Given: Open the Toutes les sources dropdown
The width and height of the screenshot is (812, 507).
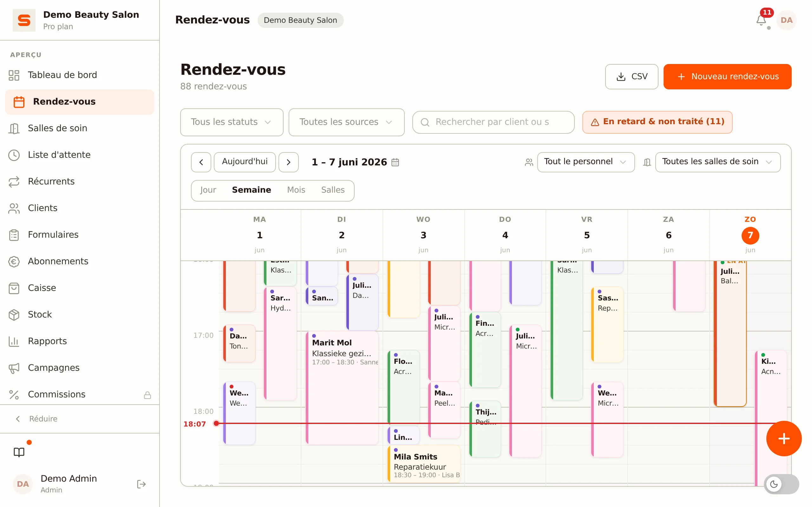Looking at the screenshot, I should pyautogui.click(x=346, y=122).
